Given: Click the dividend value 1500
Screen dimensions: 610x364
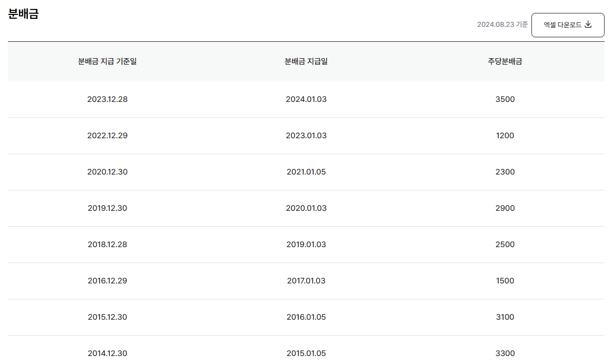Looking at the screenshot, I should click(505, 280).
